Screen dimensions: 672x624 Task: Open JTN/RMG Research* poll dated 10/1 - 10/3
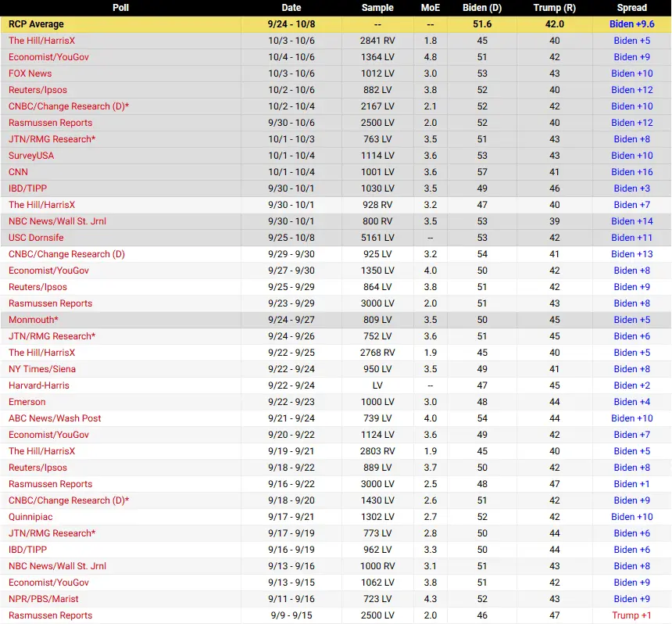click(x=52, y=139)
